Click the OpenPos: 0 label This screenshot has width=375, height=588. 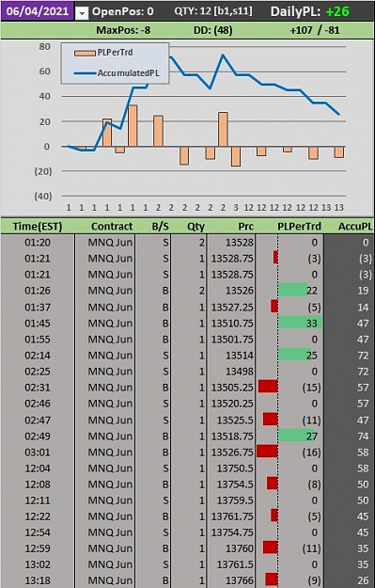coord(123,11)
